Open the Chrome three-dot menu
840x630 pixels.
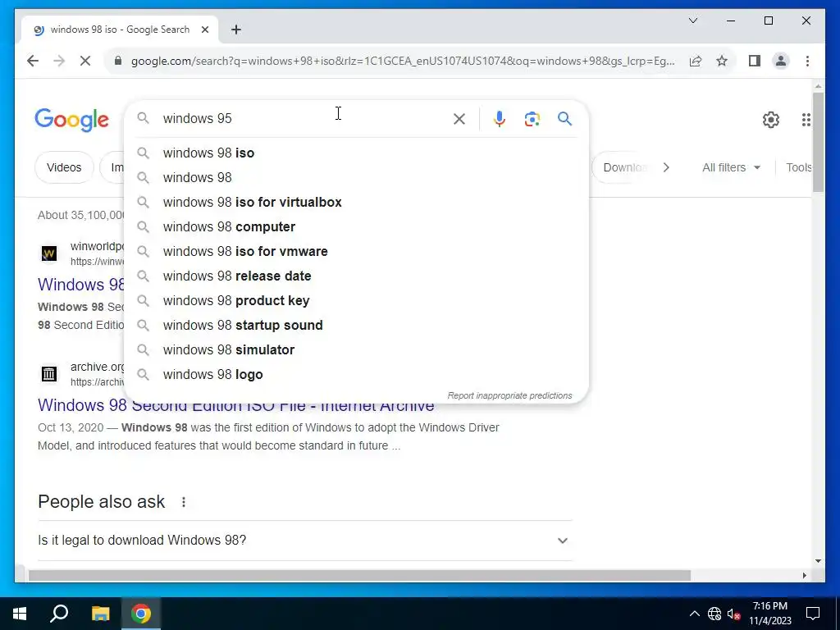point(807,61)
